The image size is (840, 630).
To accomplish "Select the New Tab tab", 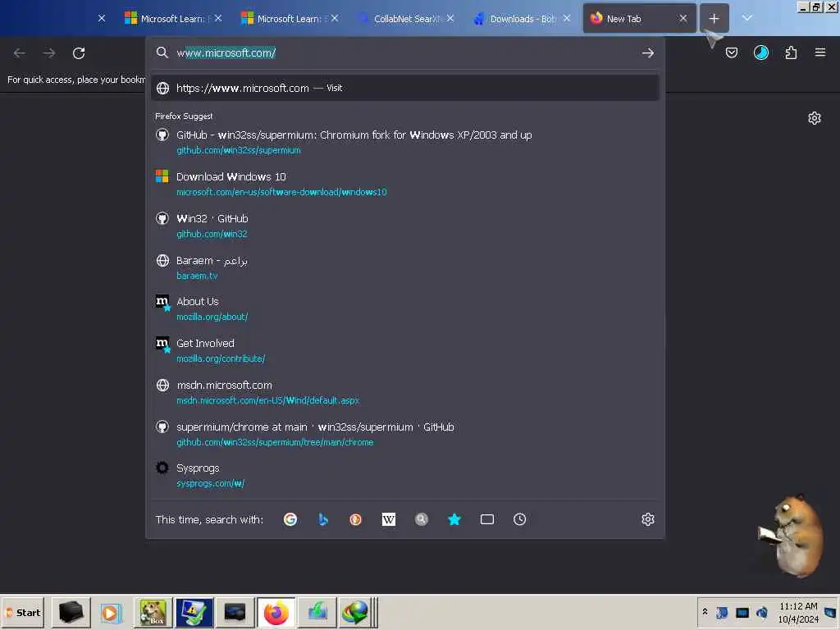I will (632, 19).
